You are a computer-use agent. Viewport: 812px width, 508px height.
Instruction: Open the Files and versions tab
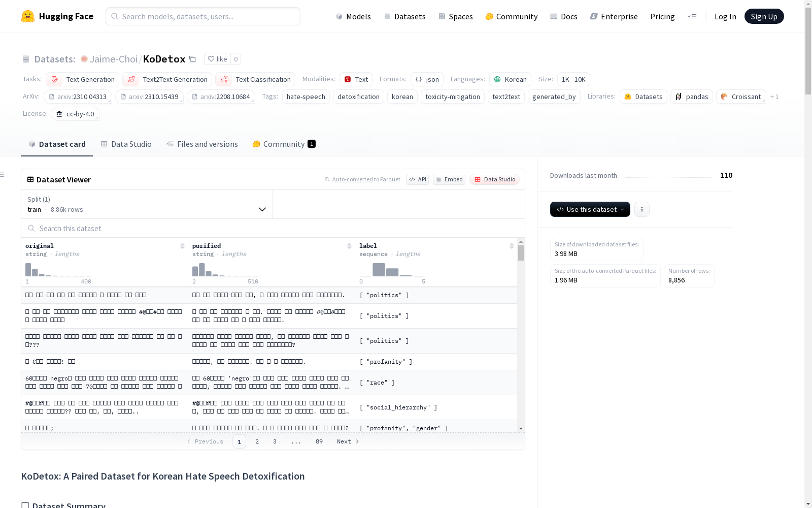(202, 144)
